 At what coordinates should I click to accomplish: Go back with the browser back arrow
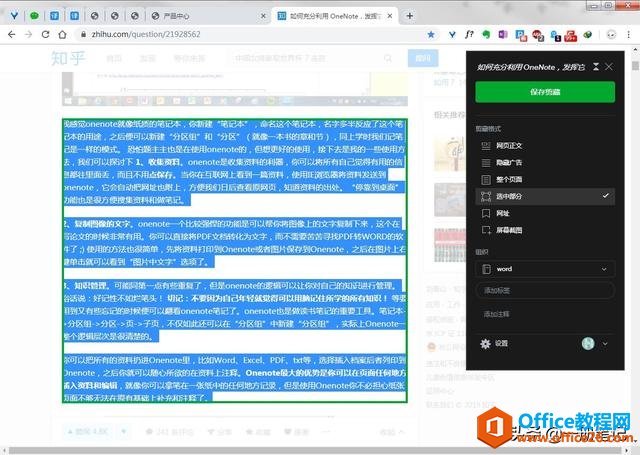click(11, 35)
